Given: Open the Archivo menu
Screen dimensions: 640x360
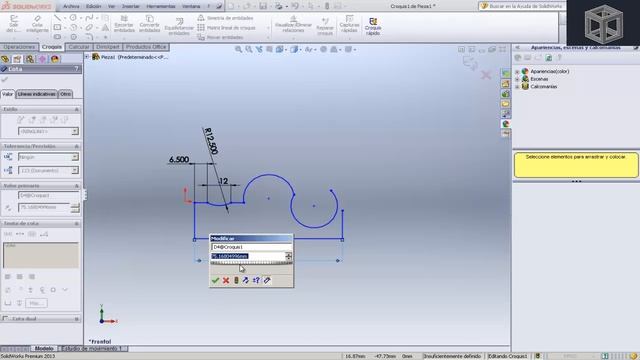Looking at the screenshot, I should (71, 6).
